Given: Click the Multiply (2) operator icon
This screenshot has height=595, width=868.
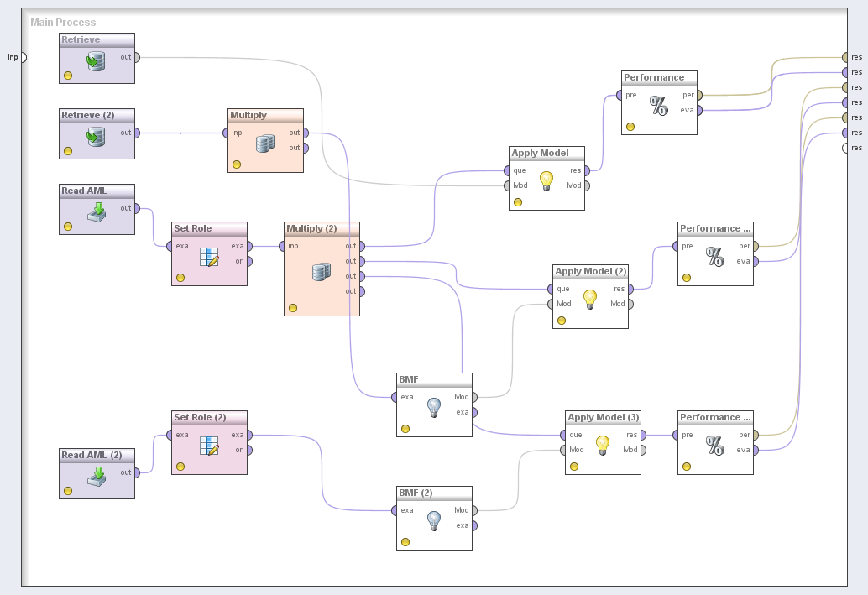Looking at the screenshot, I should 321,272.
